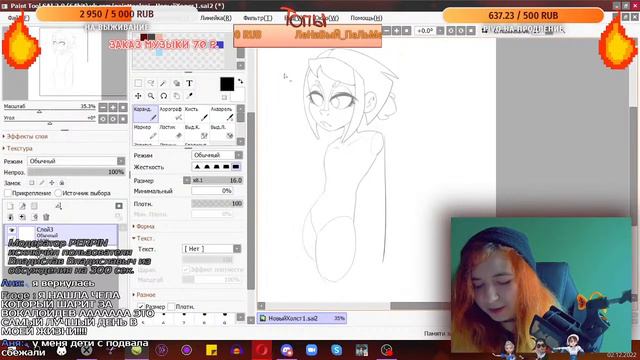The image size is (640, 360).
Task: Choose the Акварель watercolor brush
Action: [222, 113]
